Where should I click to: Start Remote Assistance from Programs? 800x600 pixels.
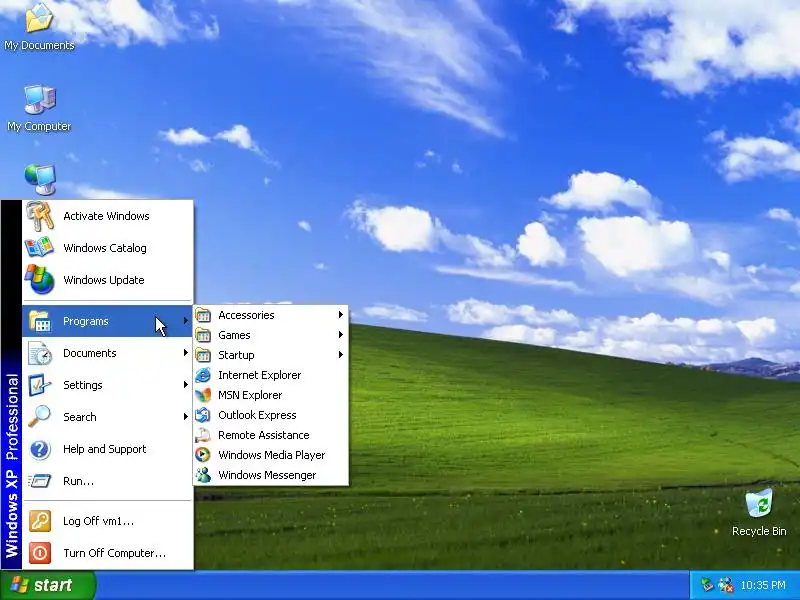271,435
